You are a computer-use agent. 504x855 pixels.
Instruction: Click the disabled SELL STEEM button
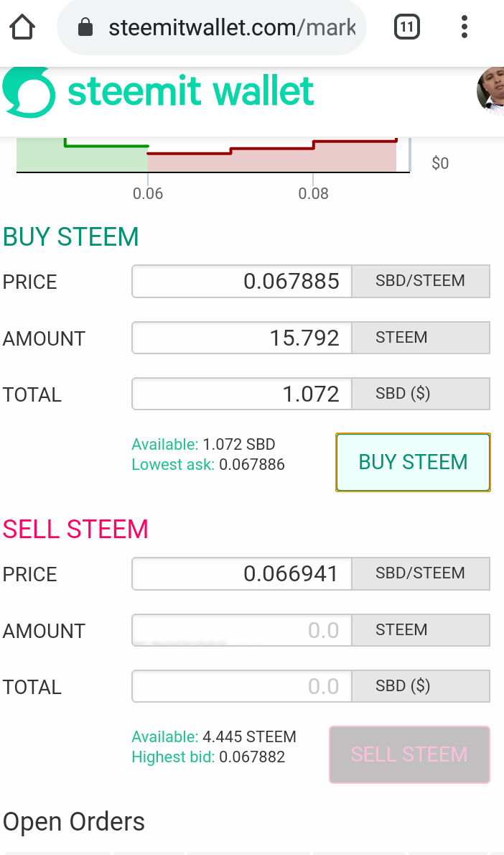tap(410, 754)
